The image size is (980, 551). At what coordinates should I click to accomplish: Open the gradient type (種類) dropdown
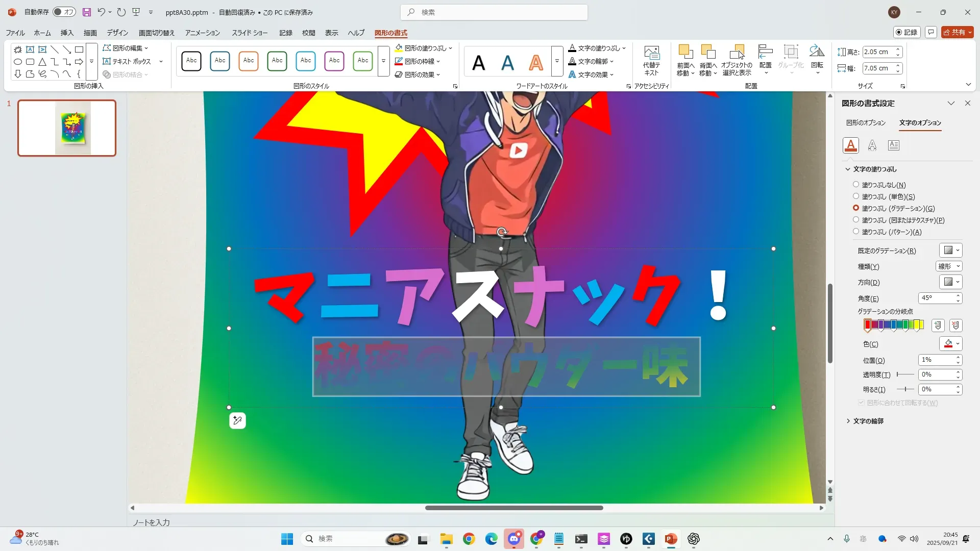click(949, 266)
